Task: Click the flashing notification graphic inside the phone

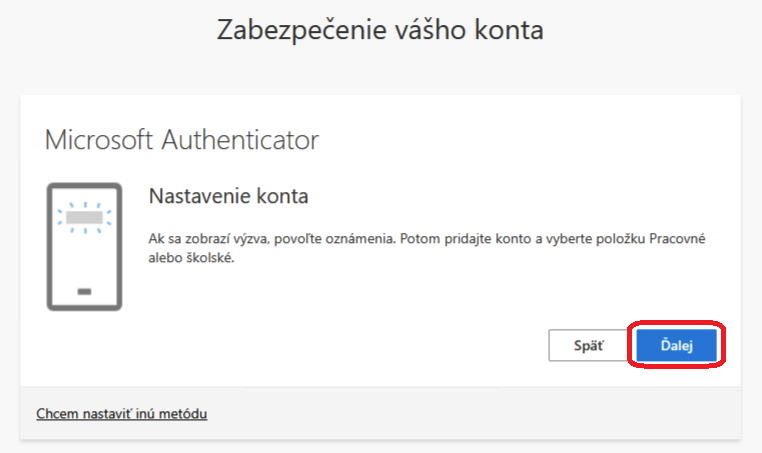Action: pyautogui.click(x=85, y=217)
